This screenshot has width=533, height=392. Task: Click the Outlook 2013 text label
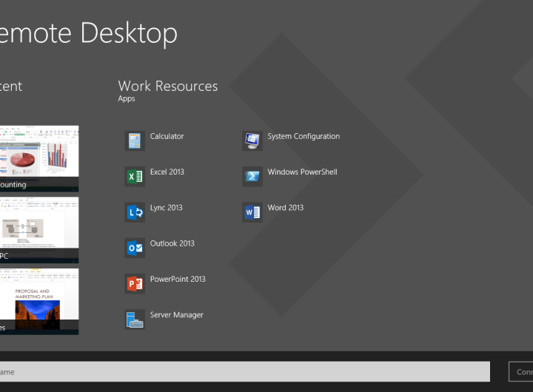(x=172, y=243)
